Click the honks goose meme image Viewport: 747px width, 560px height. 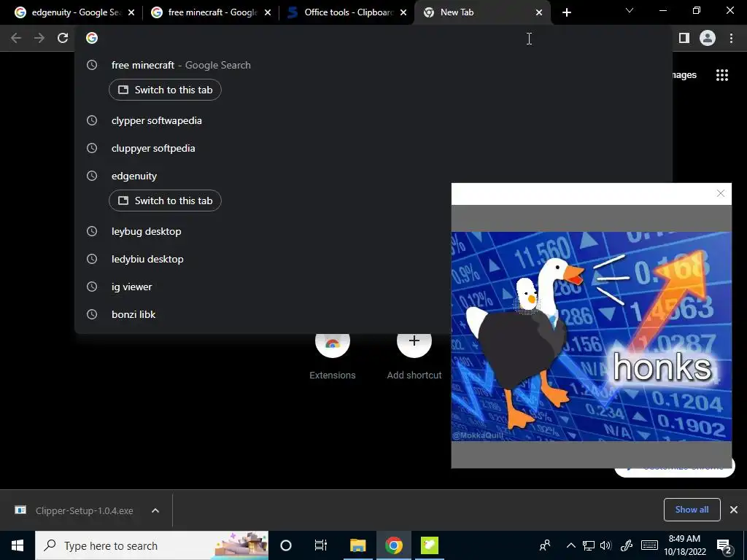point(591,336)
